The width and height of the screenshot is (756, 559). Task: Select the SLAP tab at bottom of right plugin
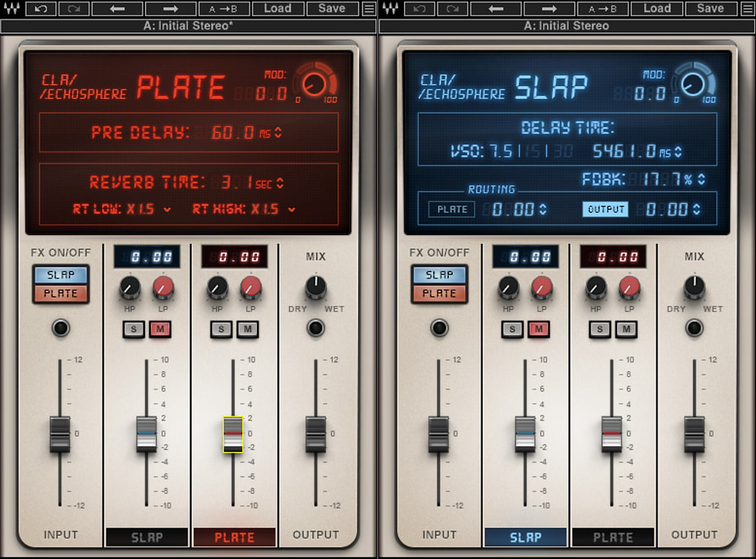(525, 537)
